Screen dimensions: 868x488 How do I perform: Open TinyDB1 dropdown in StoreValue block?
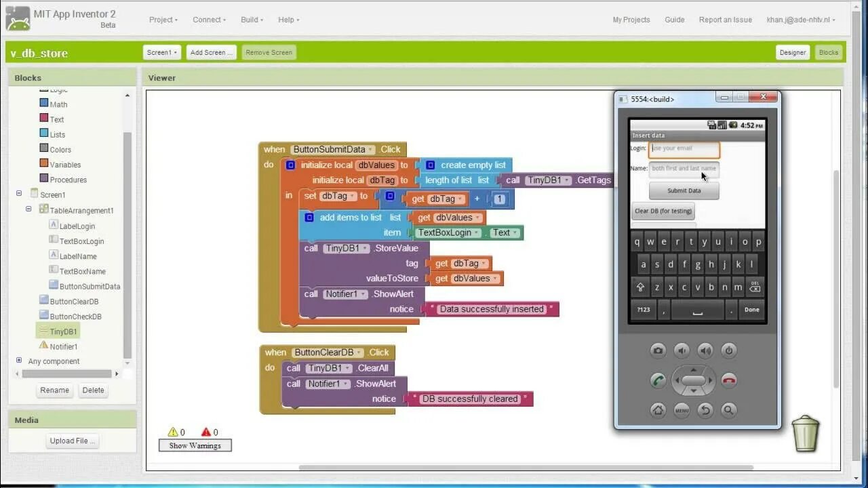[x=346, y=248]
